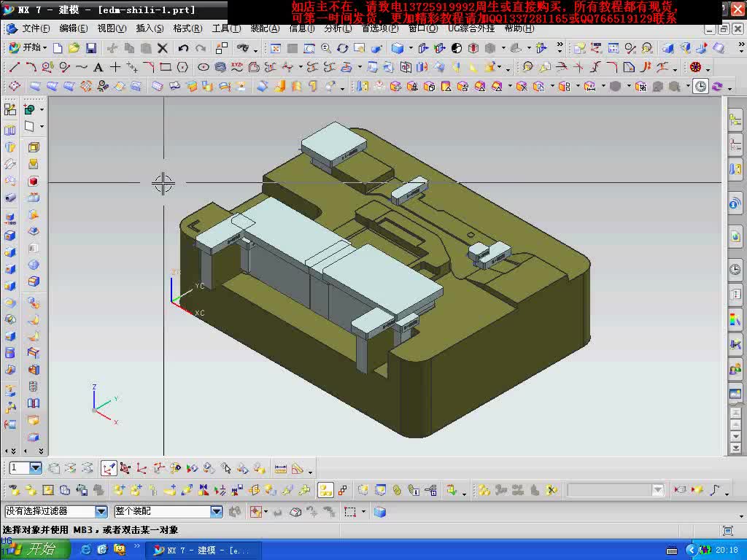Toggle Shaded with Edges render style
The height and width of the screenshot is (560, 747).
398,48
